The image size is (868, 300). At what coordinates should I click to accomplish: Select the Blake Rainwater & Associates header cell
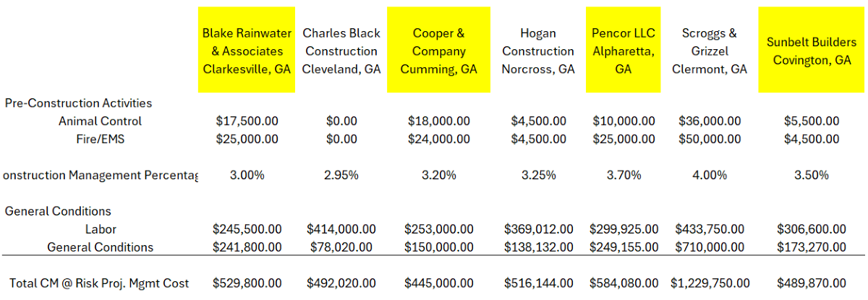click(x=247, y=51)
